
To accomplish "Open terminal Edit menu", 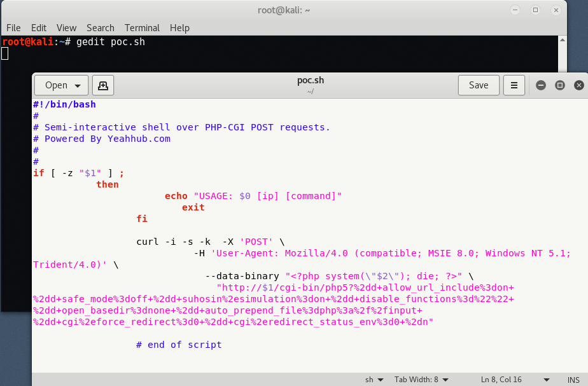I will tap(39, 28).
